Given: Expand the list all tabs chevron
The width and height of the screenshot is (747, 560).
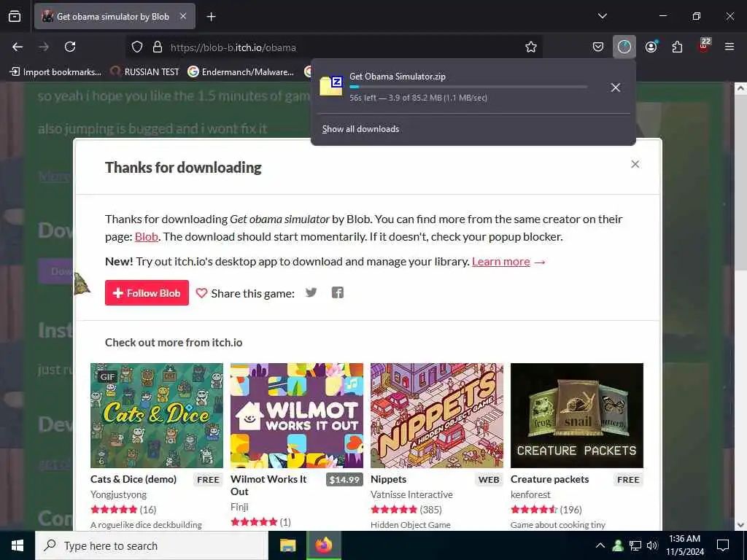Looking at the screenshot, I should 602,16.
